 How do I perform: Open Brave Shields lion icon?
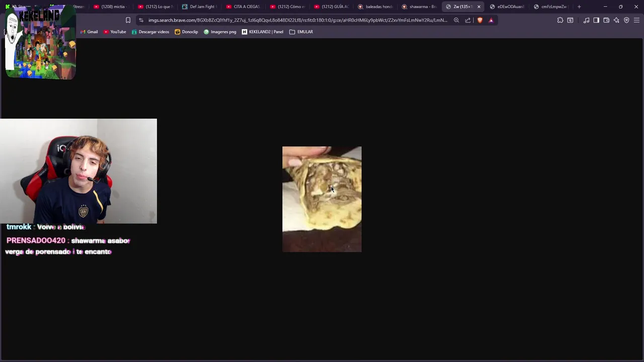point(480,20)
